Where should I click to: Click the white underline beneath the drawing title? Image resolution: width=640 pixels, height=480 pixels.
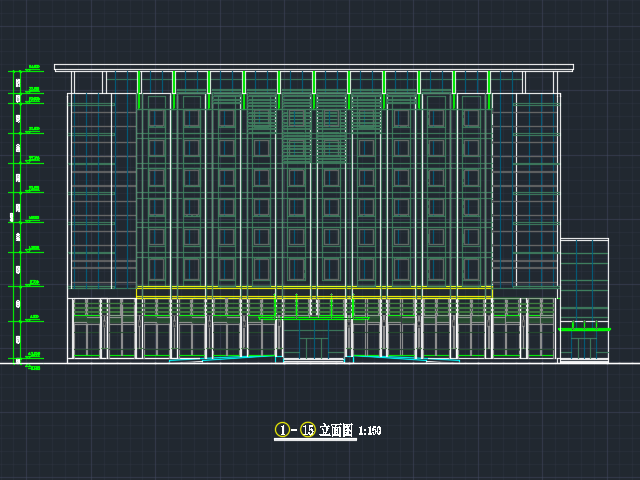click(315, 440)
